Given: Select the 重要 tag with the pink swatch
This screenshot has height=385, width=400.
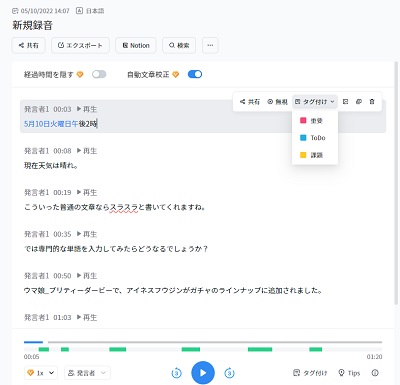Looking at the screenshot, I should (315, 121).
